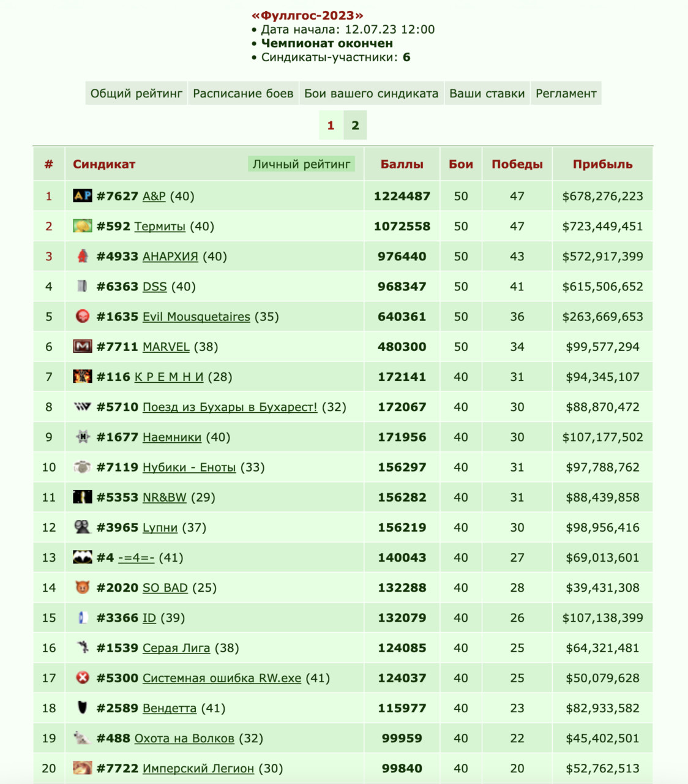Click the ID syndicate emblem icon
This screenshot has height=784, width=688.
[83, 617]
